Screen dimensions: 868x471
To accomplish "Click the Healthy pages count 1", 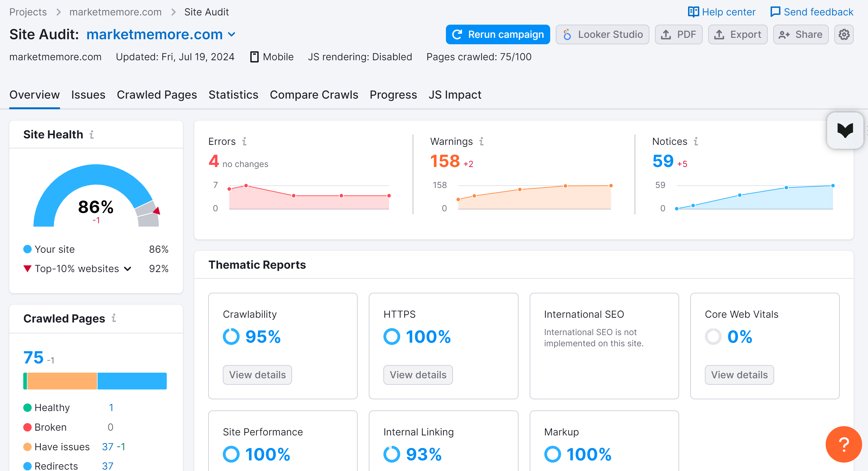I will tap(111, 408).
